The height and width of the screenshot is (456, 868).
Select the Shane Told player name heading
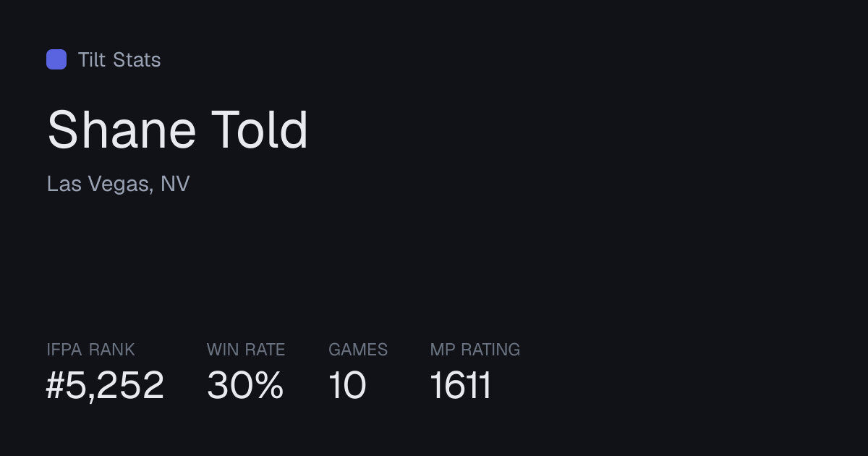pyautogui.click(x=178, y=130)
